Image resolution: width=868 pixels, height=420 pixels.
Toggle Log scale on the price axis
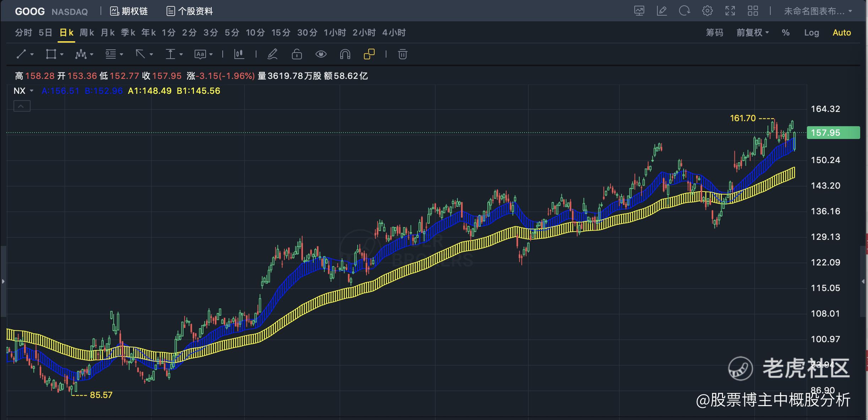(x=811, y=33)
